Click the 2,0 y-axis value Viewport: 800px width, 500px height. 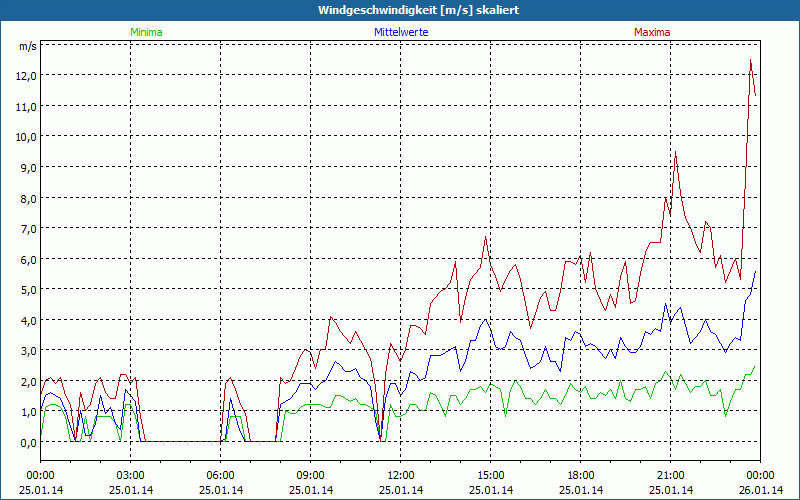29,382
